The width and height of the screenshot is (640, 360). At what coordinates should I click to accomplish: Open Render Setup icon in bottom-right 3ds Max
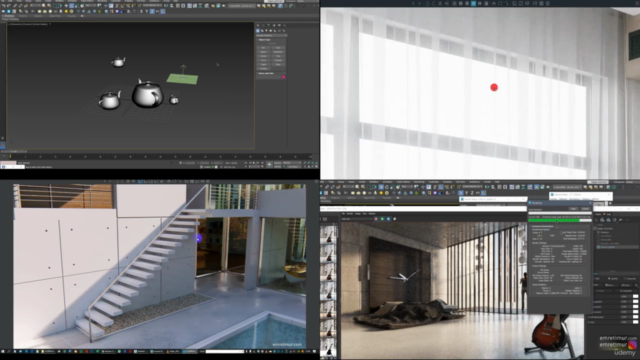click(537, 187)
